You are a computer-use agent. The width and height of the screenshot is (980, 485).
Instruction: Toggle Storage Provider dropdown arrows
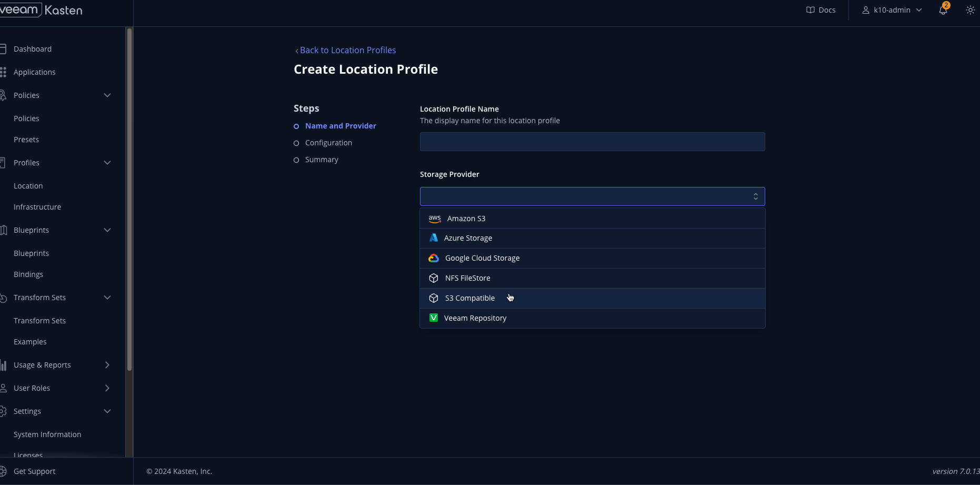click(756, 196)
